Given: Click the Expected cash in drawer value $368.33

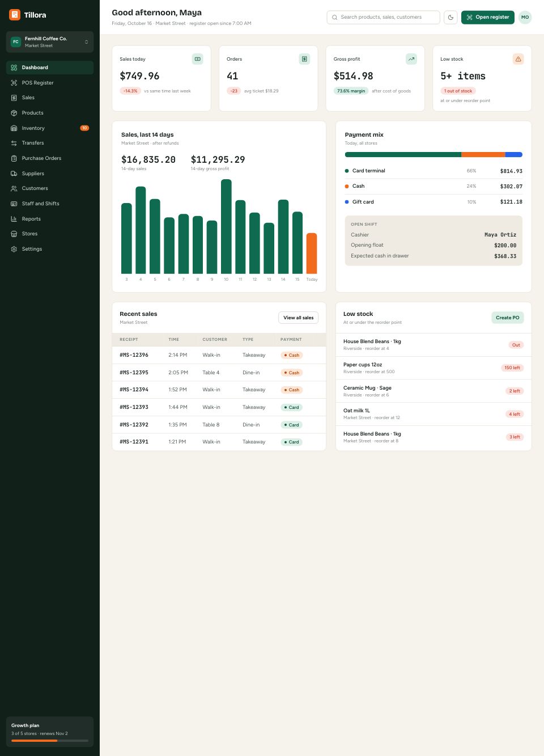Looking at the screenshot, I should point(505,256).
